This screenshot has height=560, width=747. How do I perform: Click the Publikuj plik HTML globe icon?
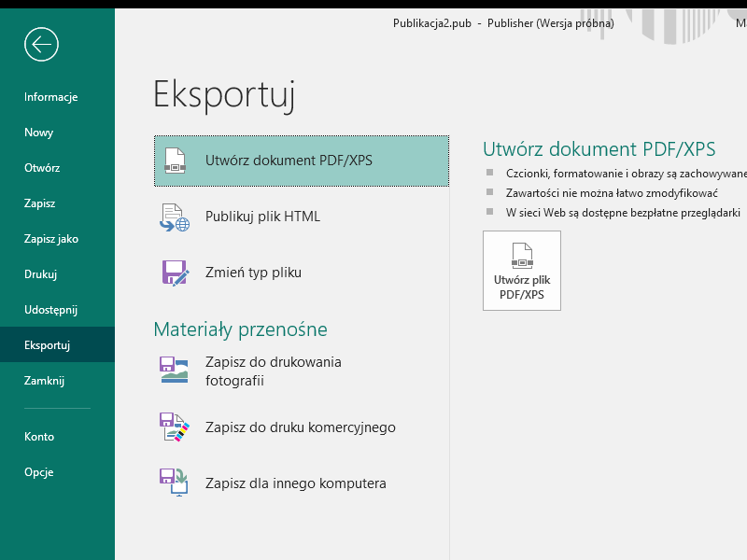(175, 217)
